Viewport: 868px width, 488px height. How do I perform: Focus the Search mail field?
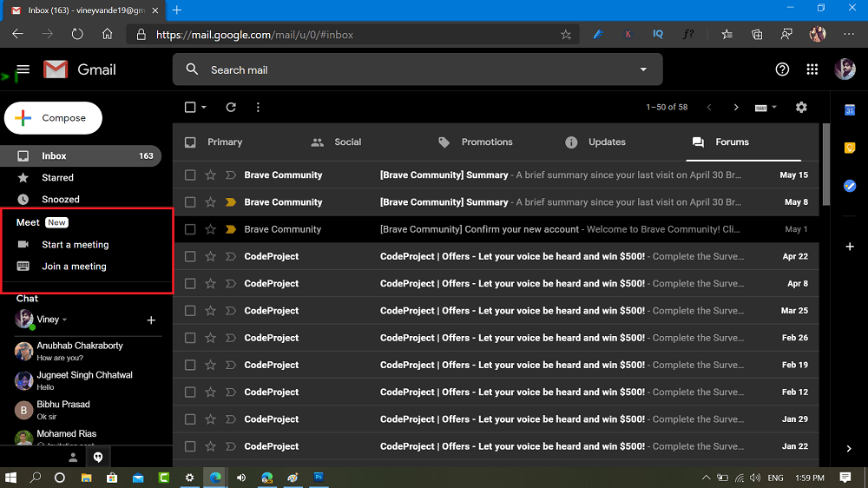pos(418,69)
